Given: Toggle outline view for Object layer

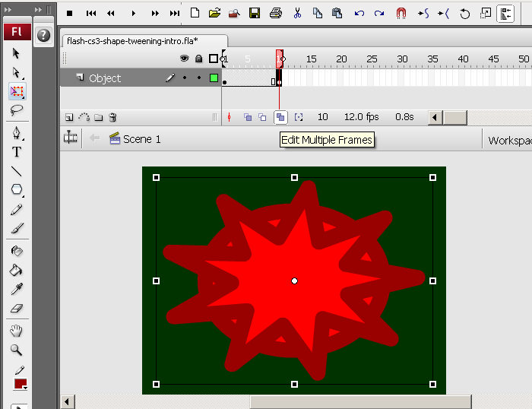Looking at the screenshot, I should click(214, 78).
